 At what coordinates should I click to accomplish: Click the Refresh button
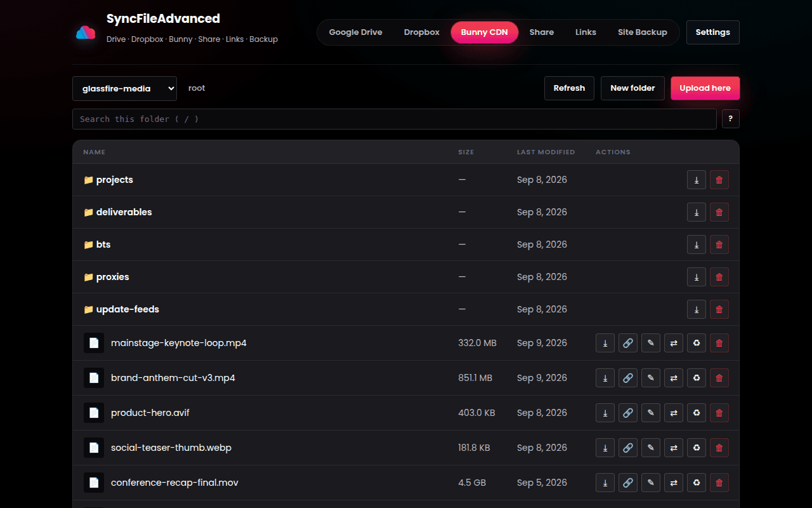(x=569, y=88)
